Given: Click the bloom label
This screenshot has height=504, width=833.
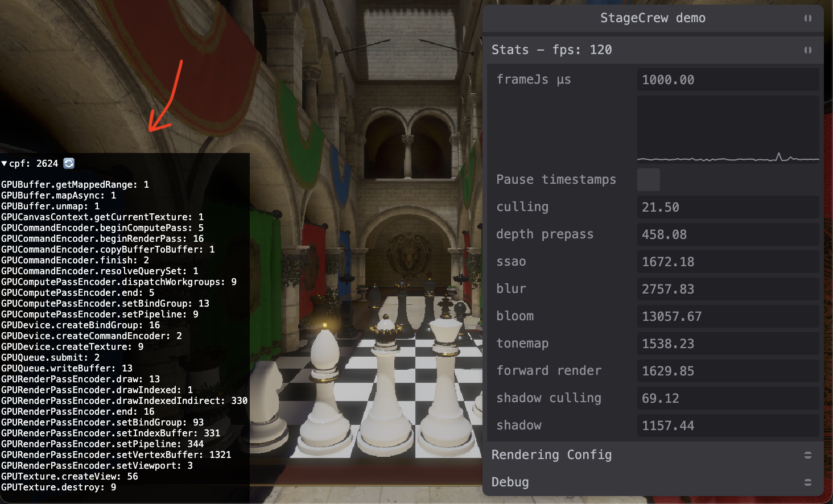Looking at the screenshot, I should pos(515,316).
